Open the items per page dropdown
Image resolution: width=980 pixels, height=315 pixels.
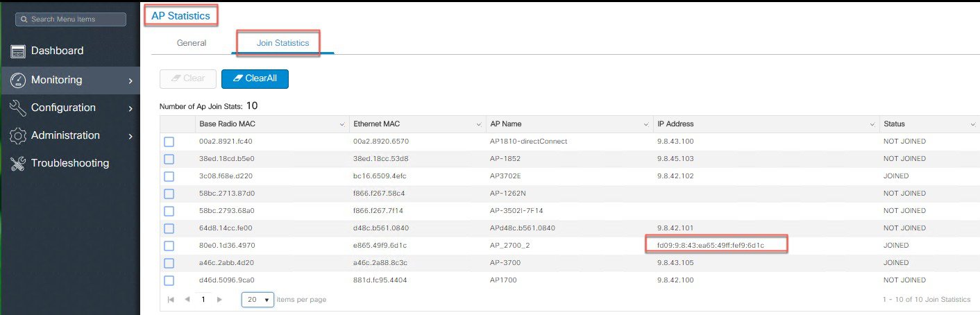pos(257,300)
